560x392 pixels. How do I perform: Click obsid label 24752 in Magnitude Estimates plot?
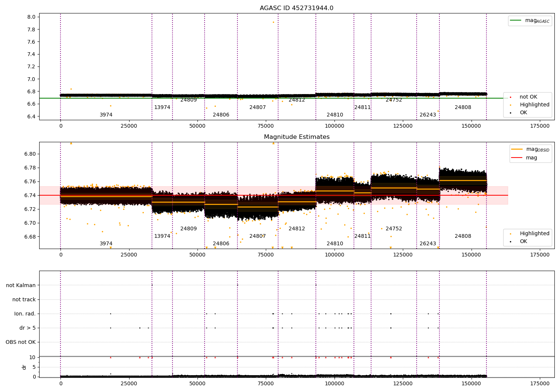click(x=394, y=228)
